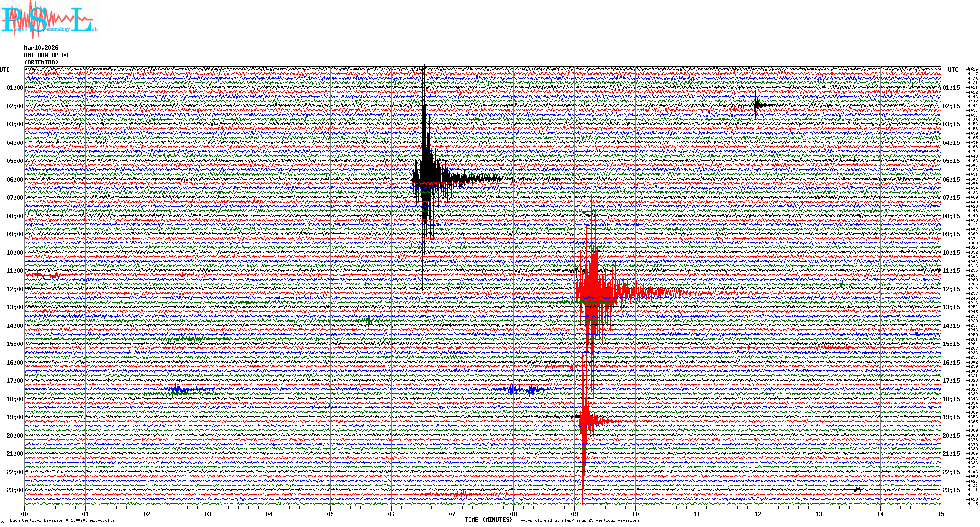Click the 16:15 time label on right
Viewport: 980px width, 527px height.
tap(951, 363)
